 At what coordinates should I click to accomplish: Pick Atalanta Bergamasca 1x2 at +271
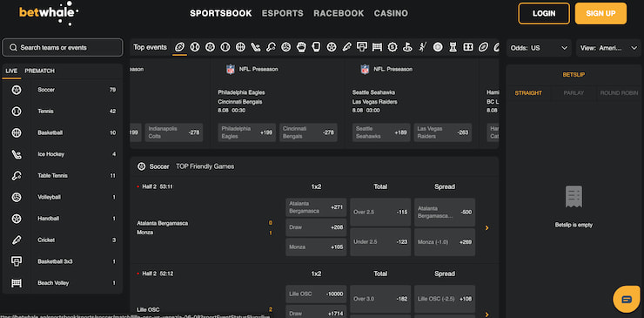(316, 207)
